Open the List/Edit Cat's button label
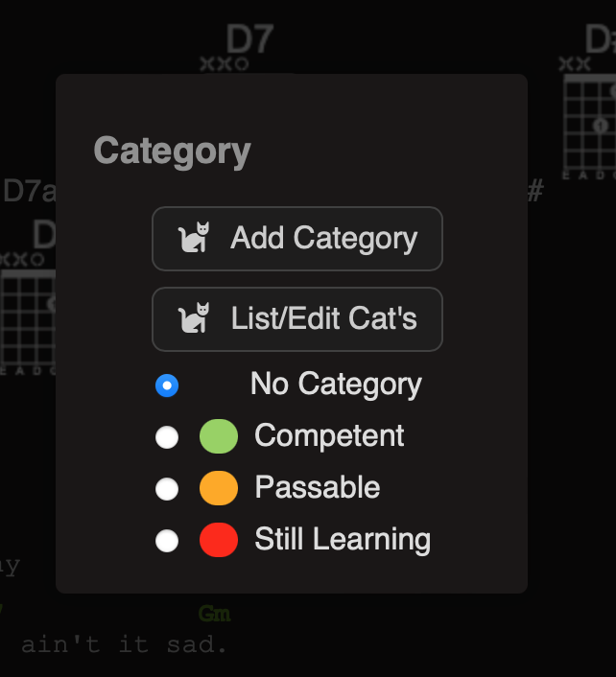Screen dimensions: 616x677 point(323,318)
